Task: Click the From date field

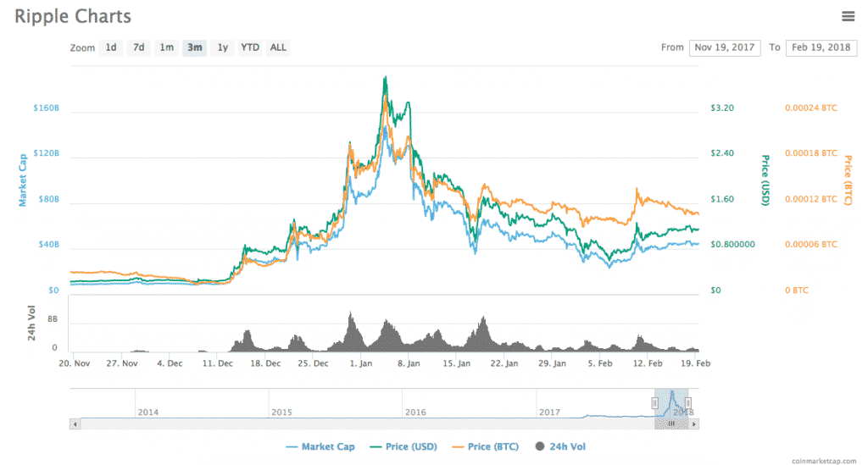Action: 725,47
